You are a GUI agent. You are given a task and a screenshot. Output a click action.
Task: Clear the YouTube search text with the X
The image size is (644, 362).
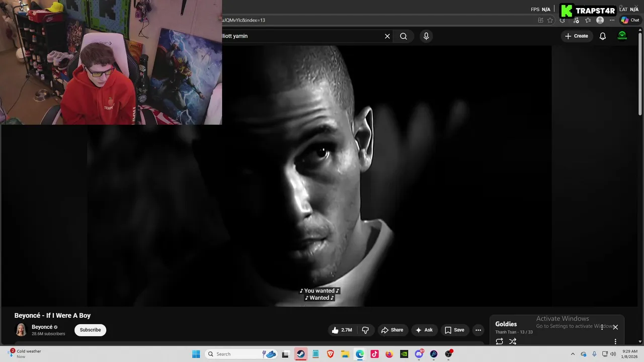(x=387, y=36)
